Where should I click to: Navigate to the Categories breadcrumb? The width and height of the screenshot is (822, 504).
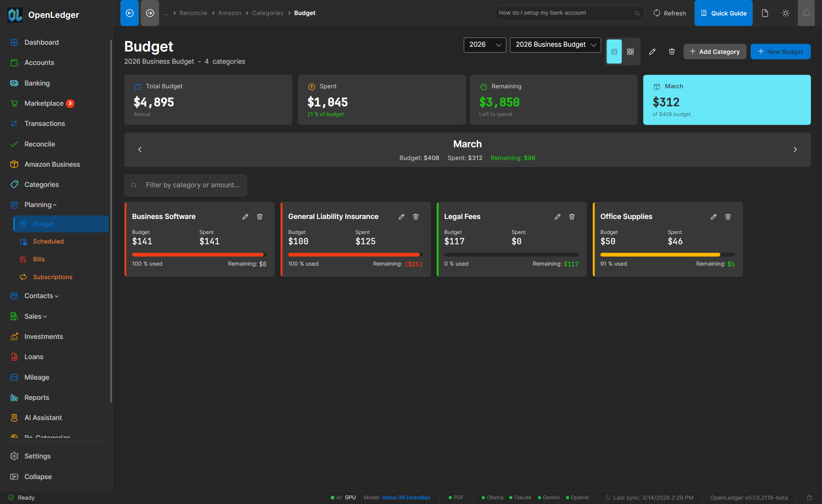coord(268,13)
